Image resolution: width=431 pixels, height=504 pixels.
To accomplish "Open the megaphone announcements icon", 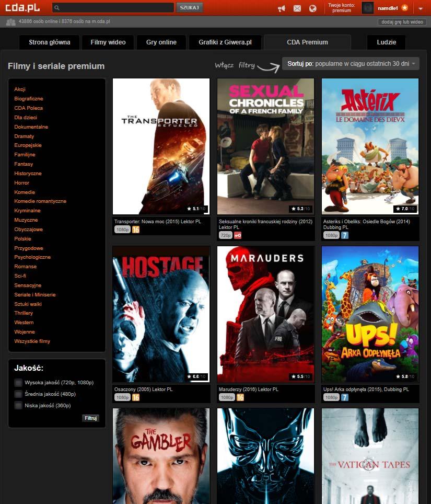I will (x=282, y=8).
